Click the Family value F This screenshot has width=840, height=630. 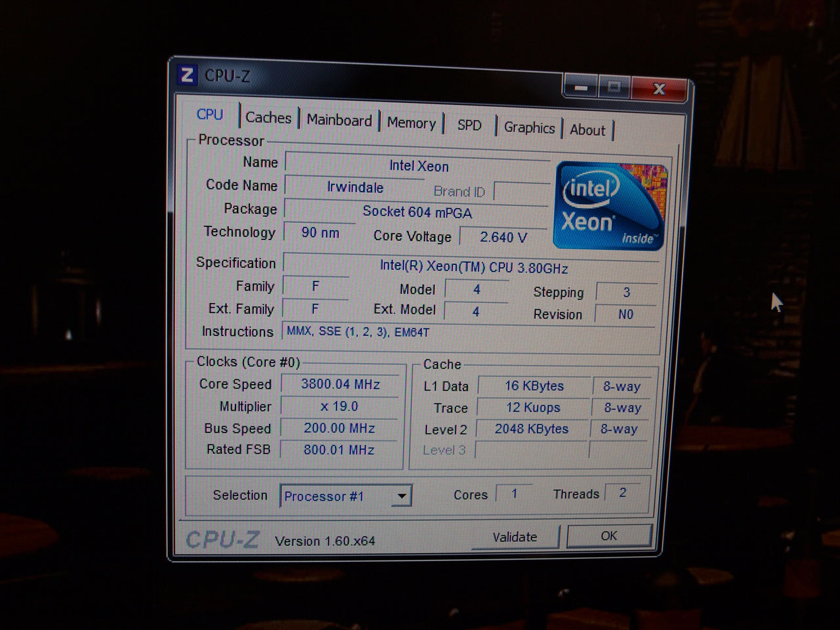316,286
